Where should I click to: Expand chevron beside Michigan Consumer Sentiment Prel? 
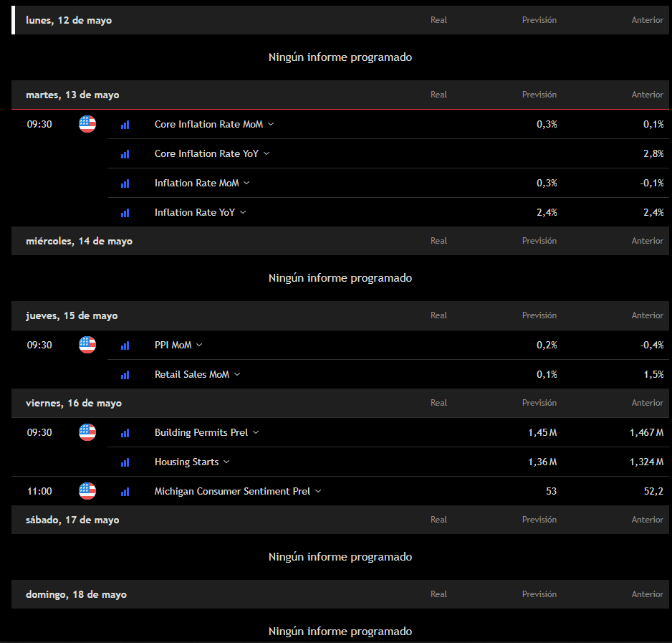[318, 491]
